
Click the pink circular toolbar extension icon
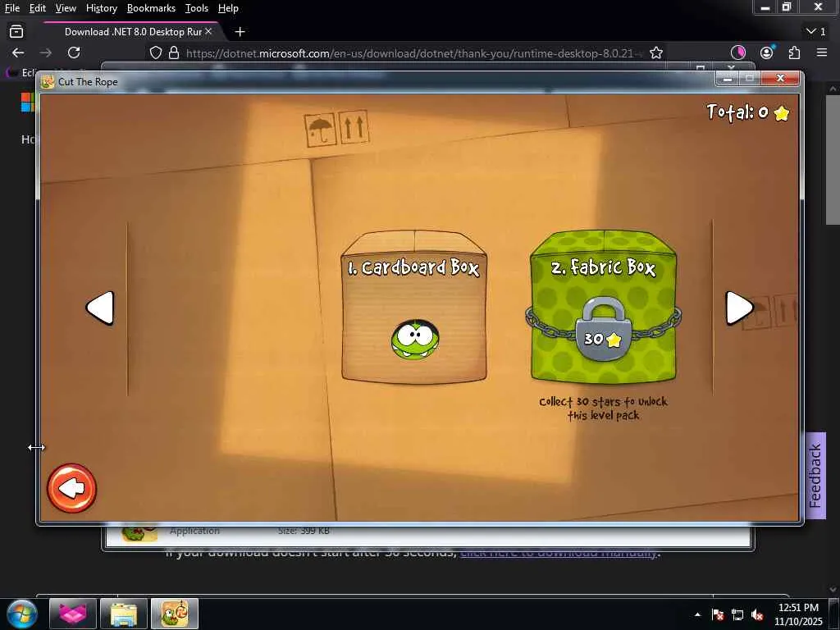click(738, 52)
